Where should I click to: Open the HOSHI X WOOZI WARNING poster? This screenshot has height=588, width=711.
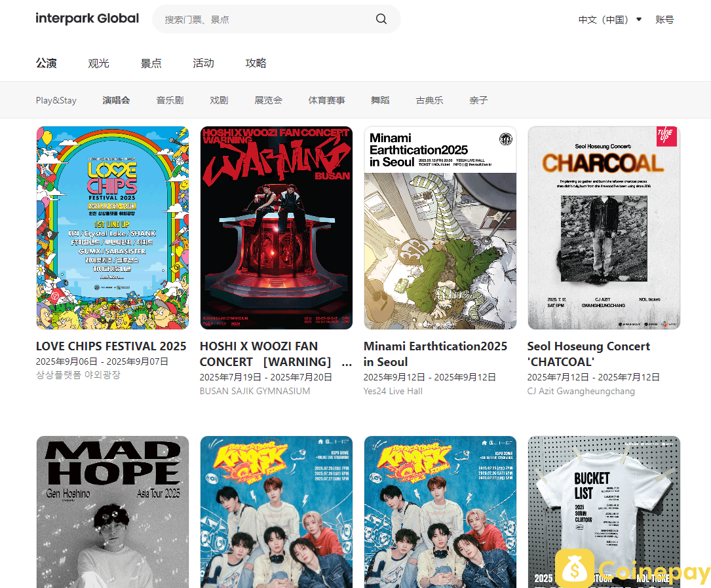point(276,228)
